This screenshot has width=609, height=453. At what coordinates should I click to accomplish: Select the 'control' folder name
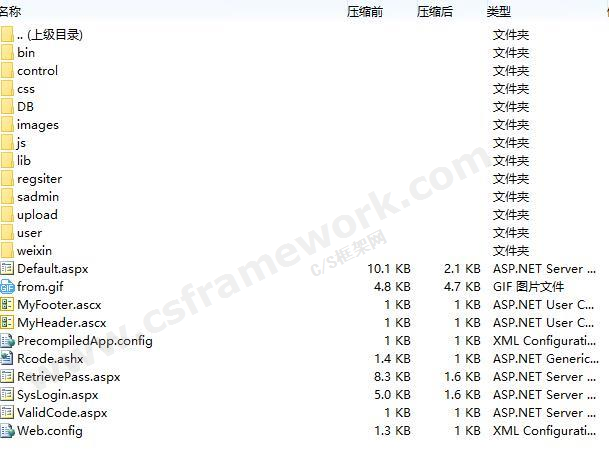coord(37,71)
